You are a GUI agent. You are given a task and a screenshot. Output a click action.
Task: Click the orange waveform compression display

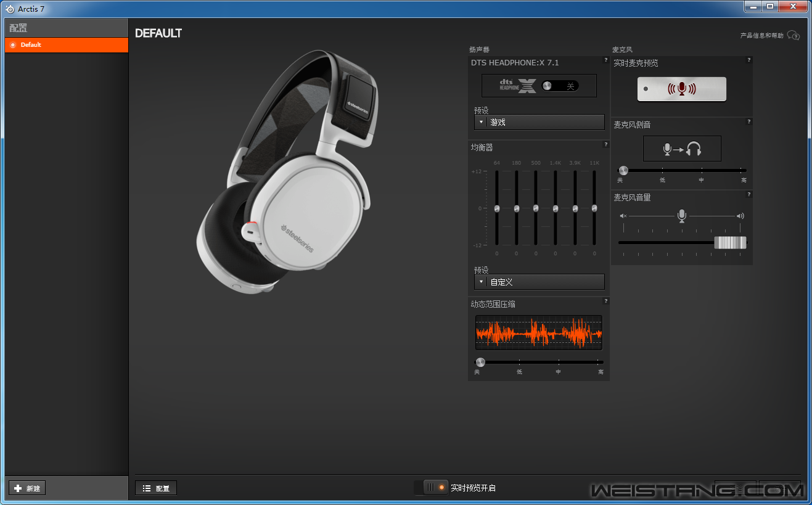pyautogui.click(x=539, y=333)
